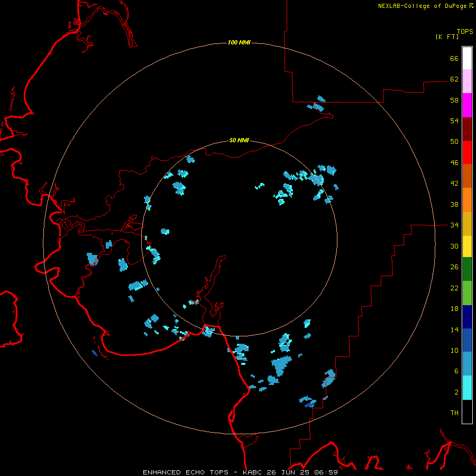Click the '22' legend value label
Viewport: 476px width, 476px height.
(x=454, y=288)
